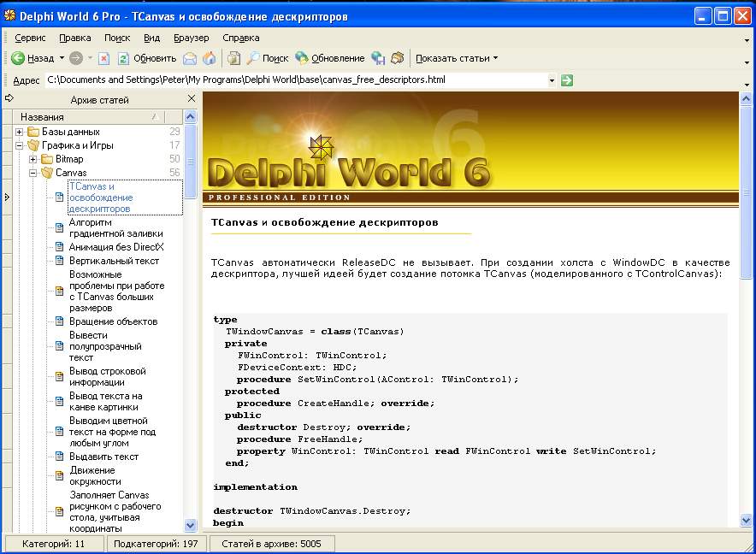Open the Показать статьи dropdown
This screenshot has height=554, width=756.
click(457, 58)
